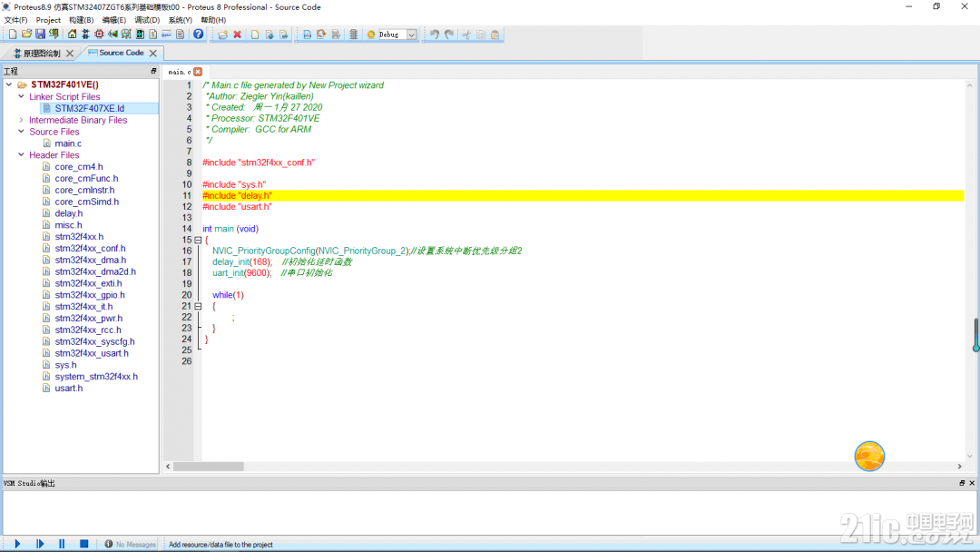Click the orange gear project settings icon
Screen dimensions: 980x552
(370, 34)
